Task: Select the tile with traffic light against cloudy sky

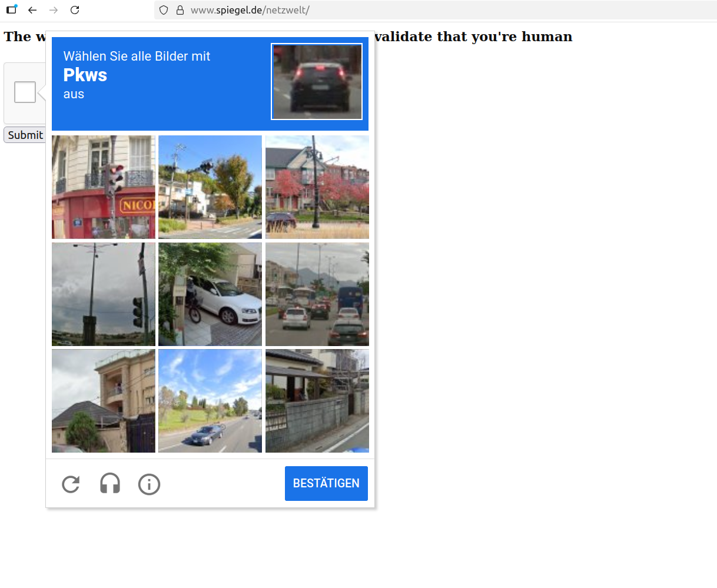Action: (104, 294)
